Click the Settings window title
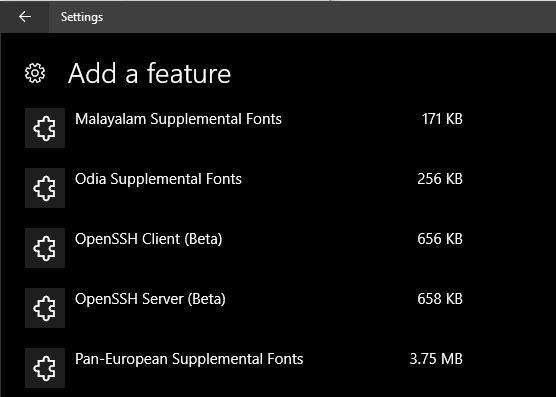Image resolution: width=556 pixels, height=397 pixels. click(82, 17)
